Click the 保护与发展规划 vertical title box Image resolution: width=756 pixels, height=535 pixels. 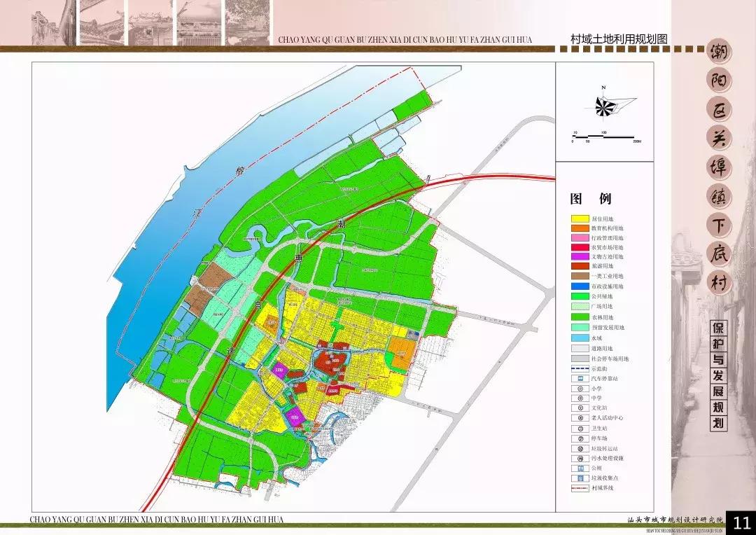click(718, 376)
